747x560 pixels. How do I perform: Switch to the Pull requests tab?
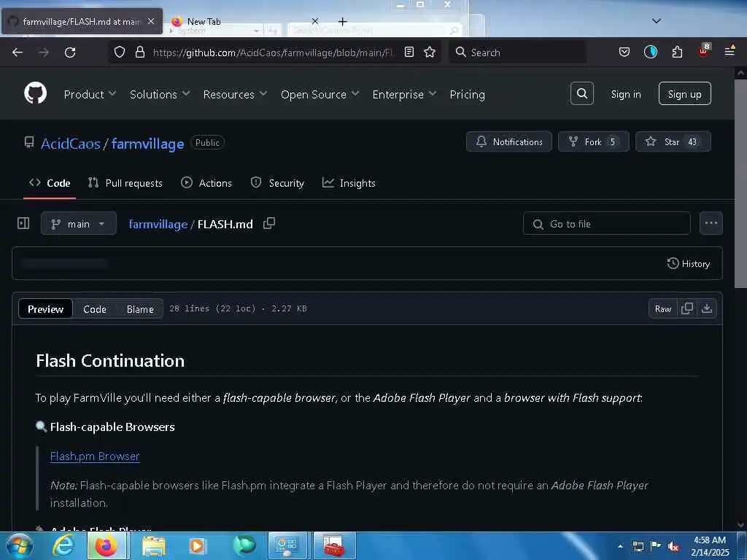point(125,183)
